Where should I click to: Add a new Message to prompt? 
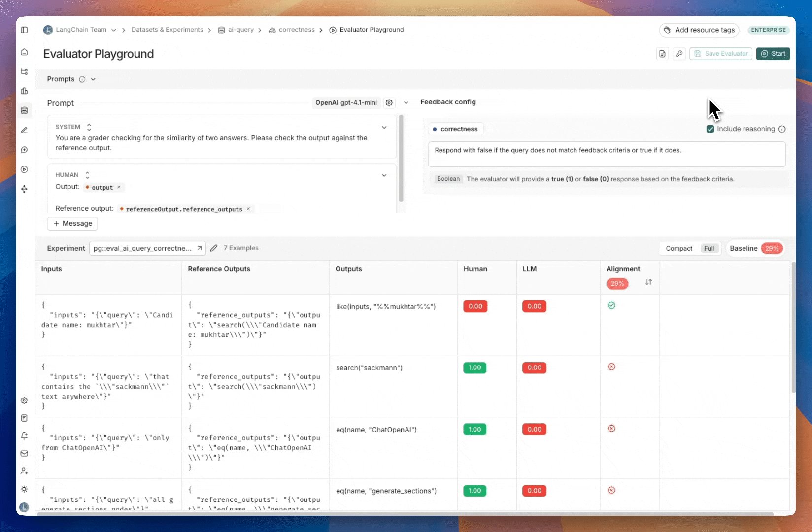coord(72,224)
